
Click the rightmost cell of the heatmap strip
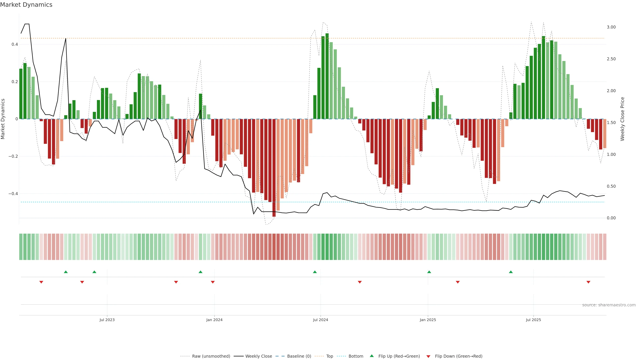604,247
